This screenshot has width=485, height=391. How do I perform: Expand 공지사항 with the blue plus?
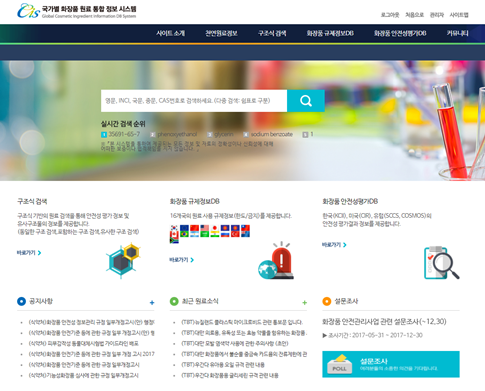tap(152, 303)
